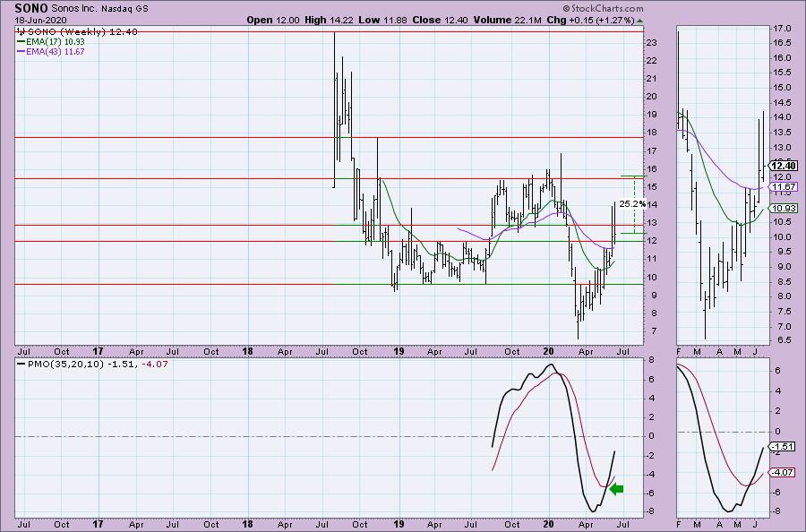Click the 17.0 label on zoomed chart axis
The width and height of the screenshot is (806, 532).
click(x=783, y=29)
